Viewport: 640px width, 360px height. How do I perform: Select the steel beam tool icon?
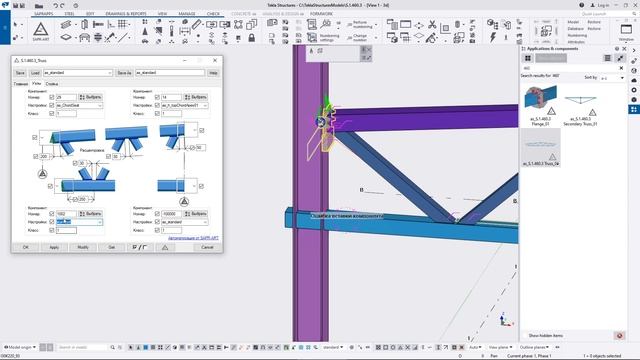[x=66, y=25]
